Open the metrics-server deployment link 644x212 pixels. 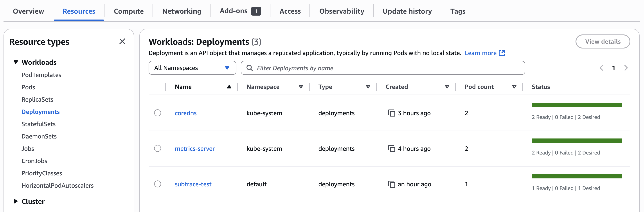tap(194, 149)
